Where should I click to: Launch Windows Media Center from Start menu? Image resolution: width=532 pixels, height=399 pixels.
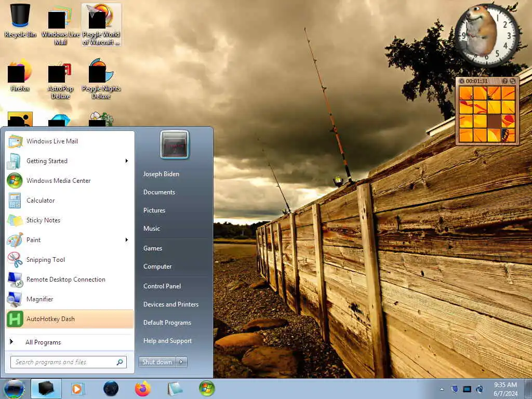[70, 180]
